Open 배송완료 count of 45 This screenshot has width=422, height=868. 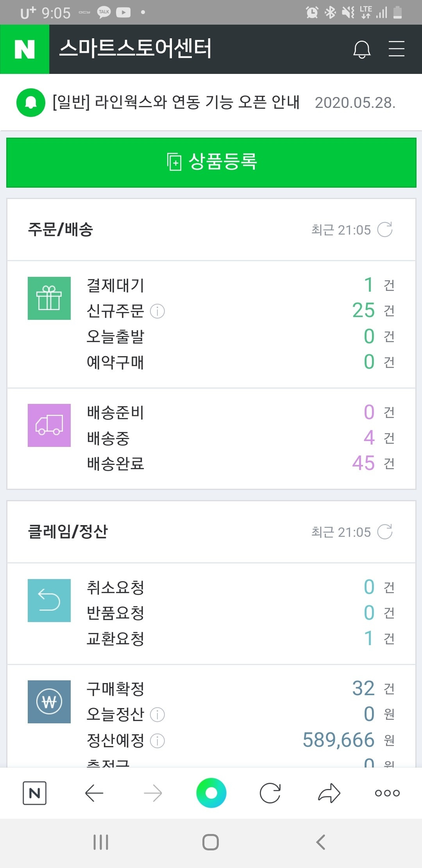tap(363, 463)
